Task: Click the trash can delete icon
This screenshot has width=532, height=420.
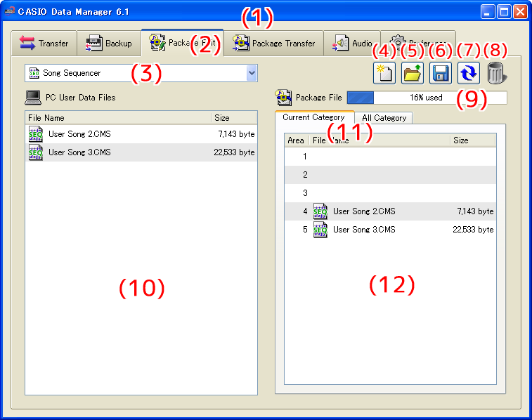Action: [496, 73]
